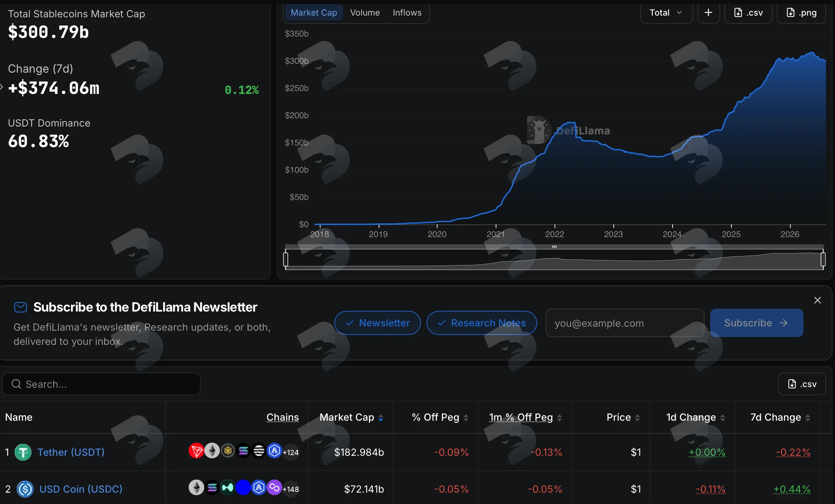Click the plus icon beside the Total dropdown
Viewport: 835px width, 504px height.
pos(708,13)
